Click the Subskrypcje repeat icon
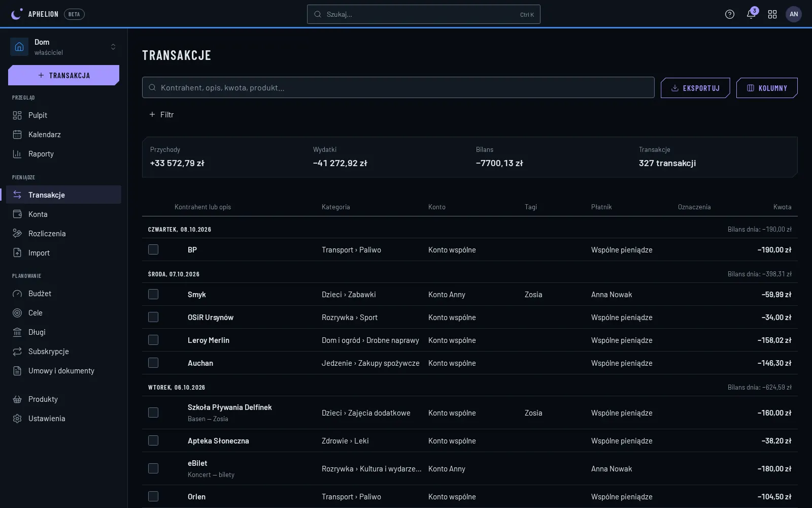The width and height of the screenshot is (812, 508). 17,352
